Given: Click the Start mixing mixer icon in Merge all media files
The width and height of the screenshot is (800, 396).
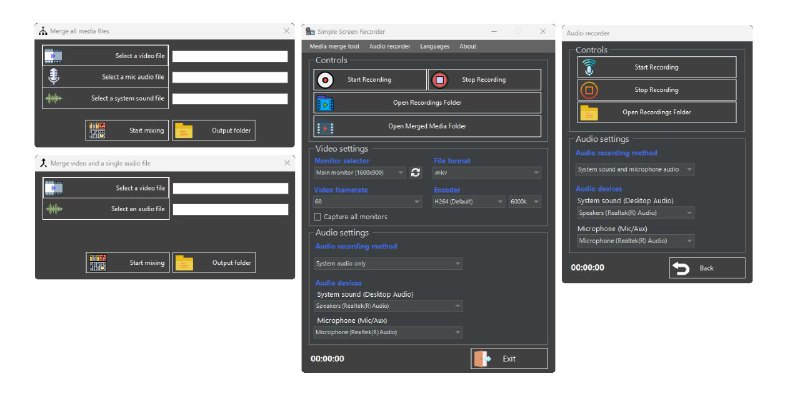Looking at the screenshot, I should tap(97, 131).
